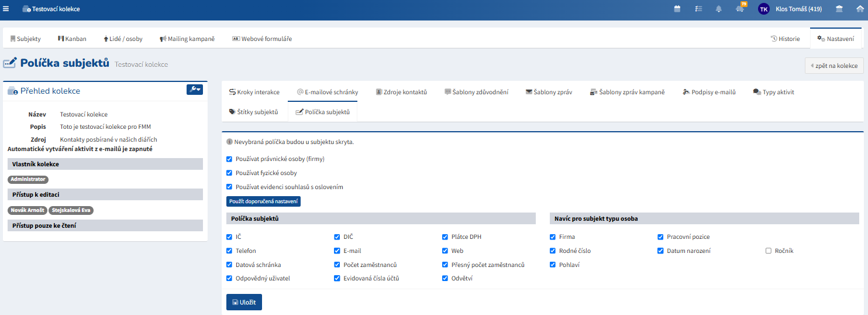This screenshot has height=315, width=868.
Task: Open the Webové formuláře tab
Action: 262,39
